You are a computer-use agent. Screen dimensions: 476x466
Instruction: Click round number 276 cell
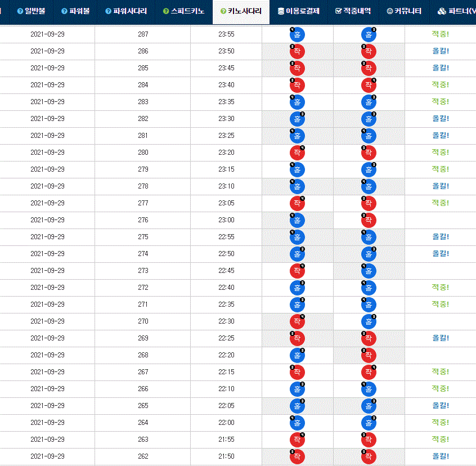pyautogui.click(x=143, y=220)
